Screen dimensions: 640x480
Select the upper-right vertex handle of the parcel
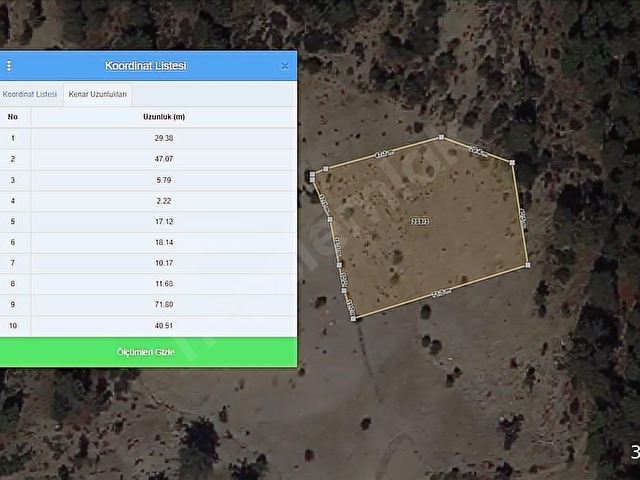coord(512,162)
